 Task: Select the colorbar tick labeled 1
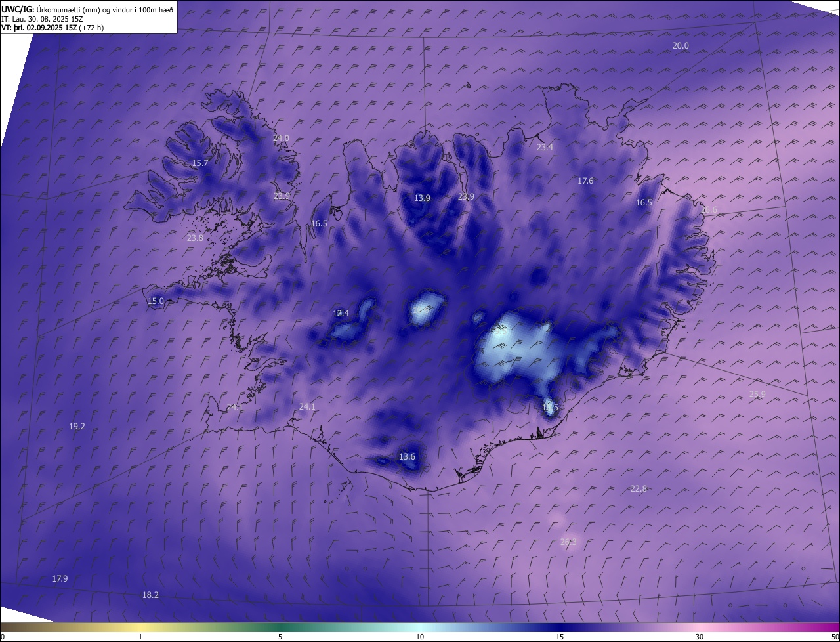tap(140, 637)
